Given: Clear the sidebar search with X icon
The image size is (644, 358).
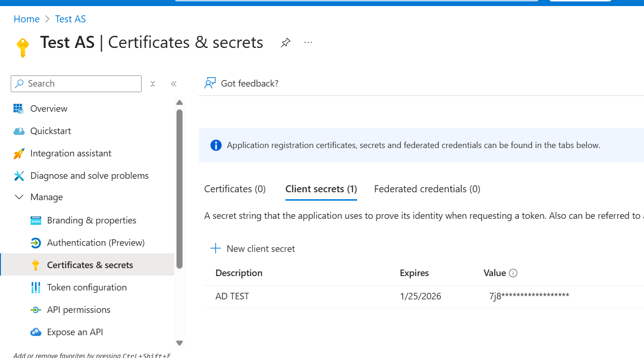Looking at the screenshot, I should pos(153,84).
